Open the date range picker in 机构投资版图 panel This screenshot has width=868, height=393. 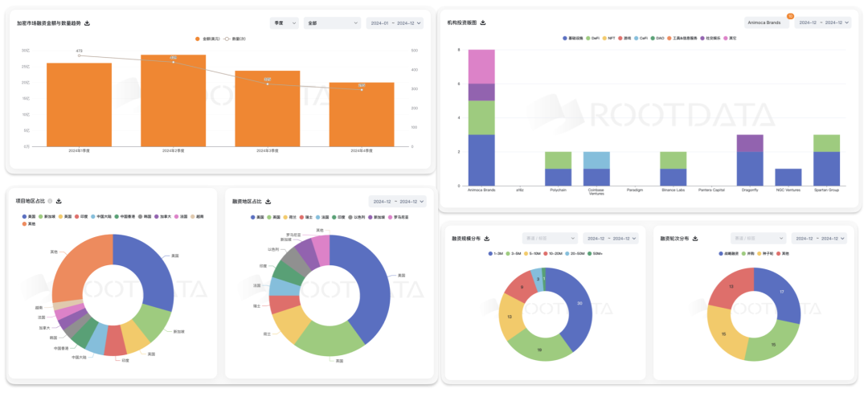(x=823, y=23)
